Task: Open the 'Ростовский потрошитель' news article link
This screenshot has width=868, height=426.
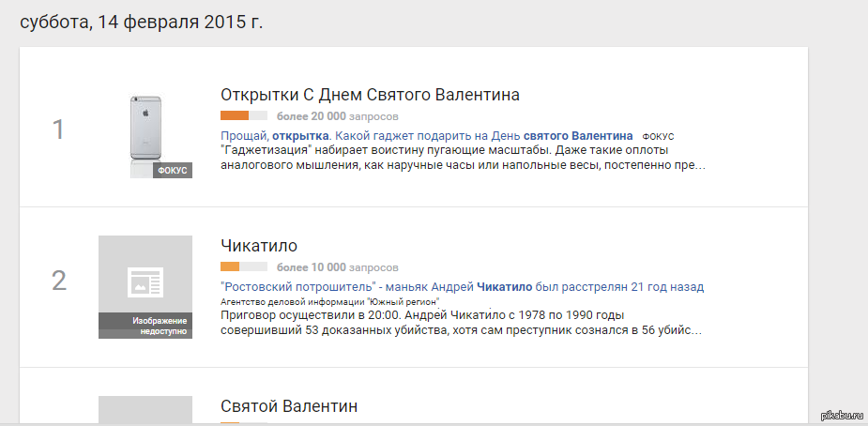Action: 462,287
